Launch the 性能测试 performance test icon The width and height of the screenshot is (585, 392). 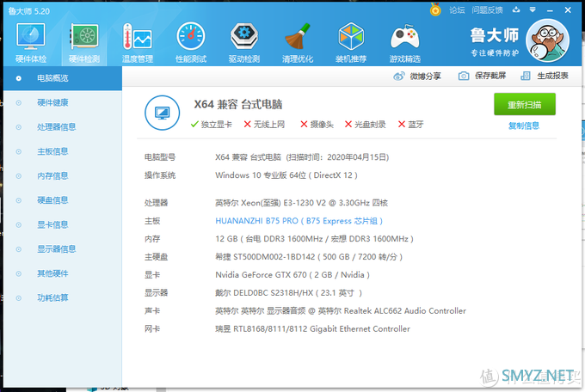pyautogui.click(x=191, y=37)
